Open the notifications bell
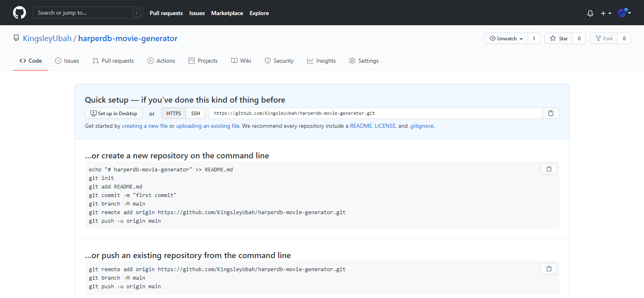Viewport: 644px width, 298px height. click(x=590, y=13)
